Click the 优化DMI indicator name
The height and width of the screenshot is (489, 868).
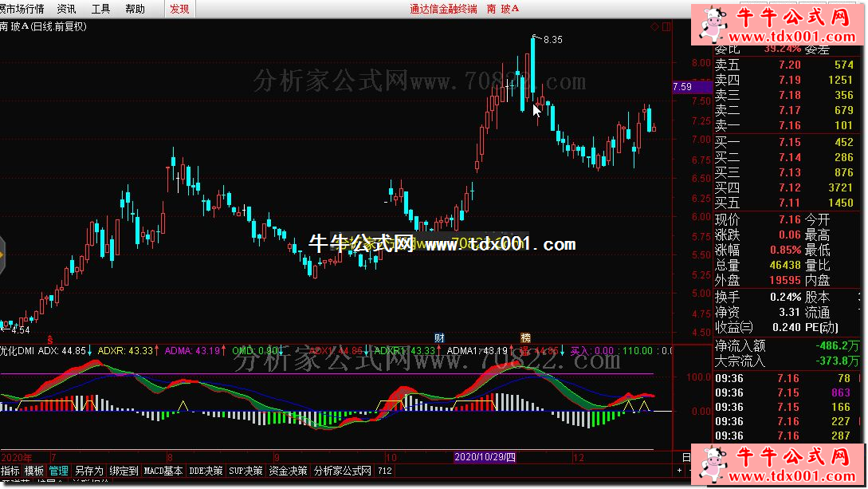(18, 351)
